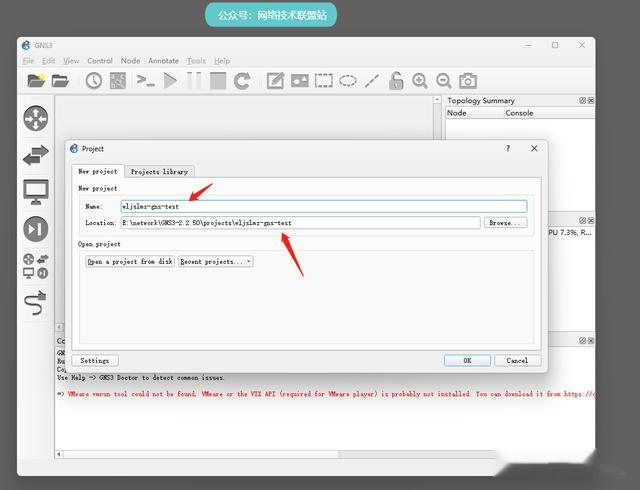The image size is (640, 490).
Task: Close the Project dialog with X
Action: (x=534, y=149)
